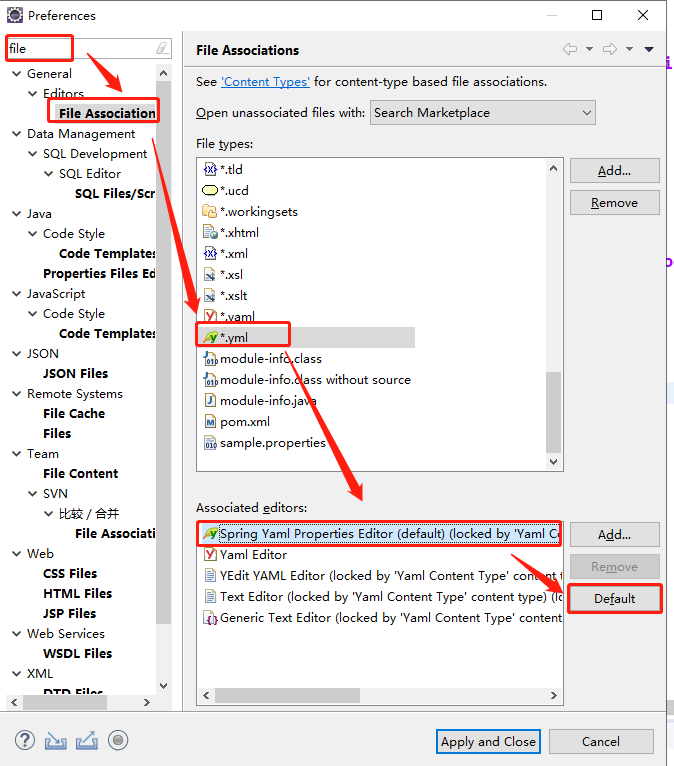Select module-info.class file icon
Image resolution: width=674 pixels, height=766 pixels.
[x=210, y=359]
